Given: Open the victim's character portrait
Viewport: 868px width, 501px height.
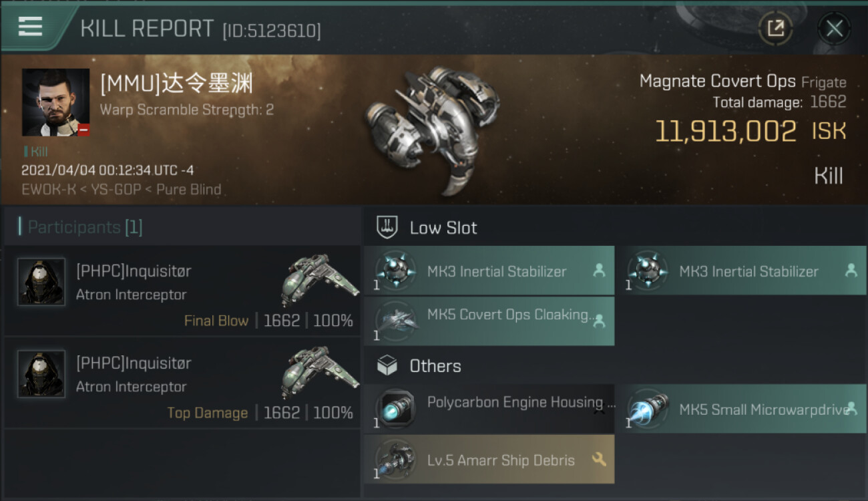Looking at the screenshot, I should [55, 102].
